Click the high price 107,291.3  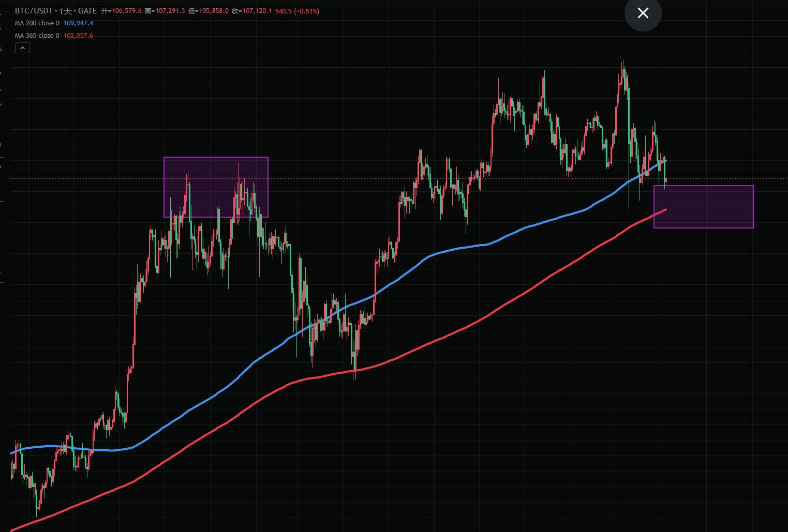tap(169, 11)
